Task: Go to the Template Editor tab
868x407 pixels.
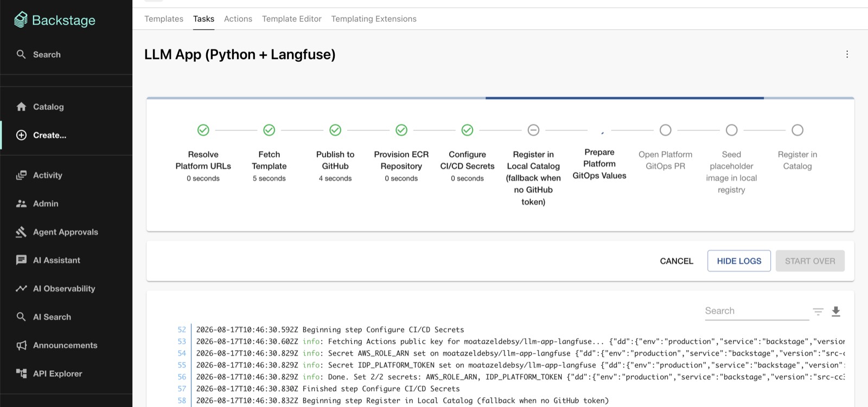Action: (x=292, y=19)
